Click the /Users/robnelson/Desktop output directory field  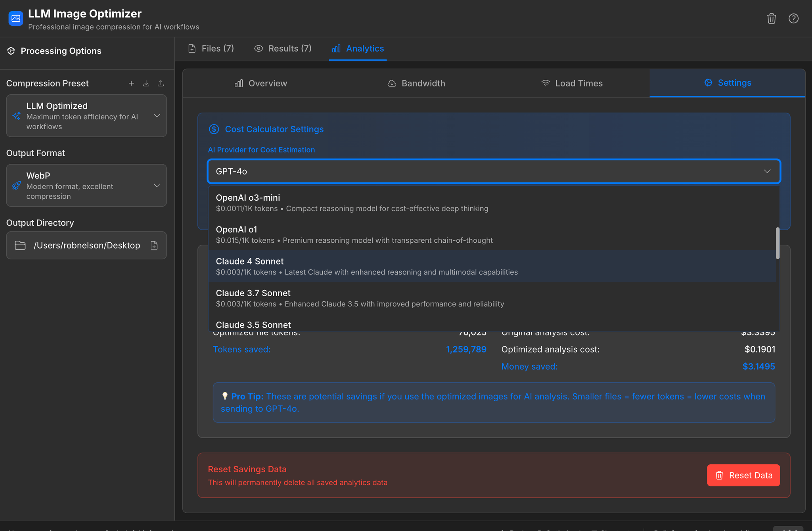point(86,245)
